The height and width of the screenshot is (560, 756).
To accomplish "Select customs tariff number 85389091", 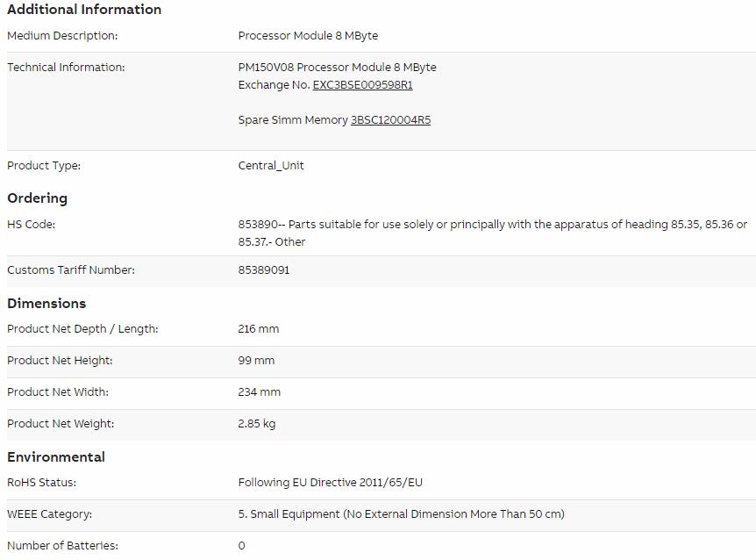I will 264,270.
